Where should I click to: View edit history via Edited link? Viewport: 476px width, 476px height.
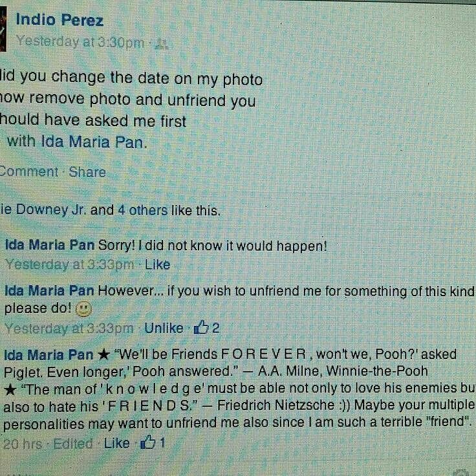click(x=73, y=444)
